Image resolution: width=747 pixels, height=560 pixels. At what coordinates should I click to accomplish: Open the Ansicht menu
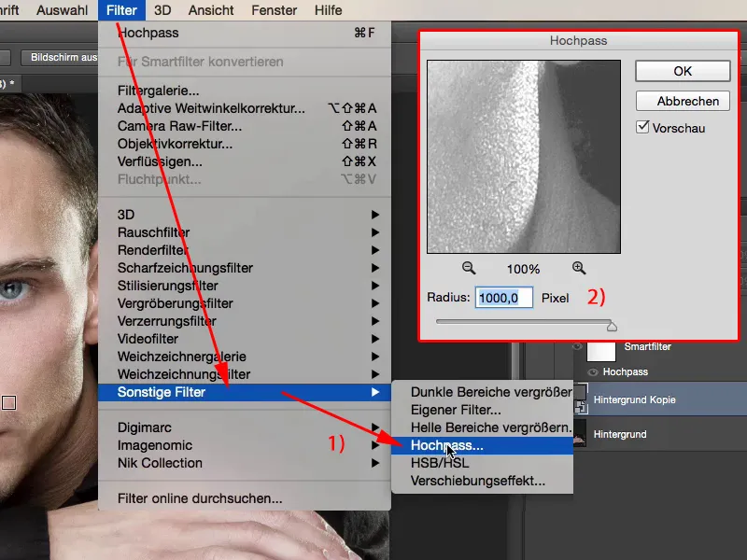pos(211,10)
